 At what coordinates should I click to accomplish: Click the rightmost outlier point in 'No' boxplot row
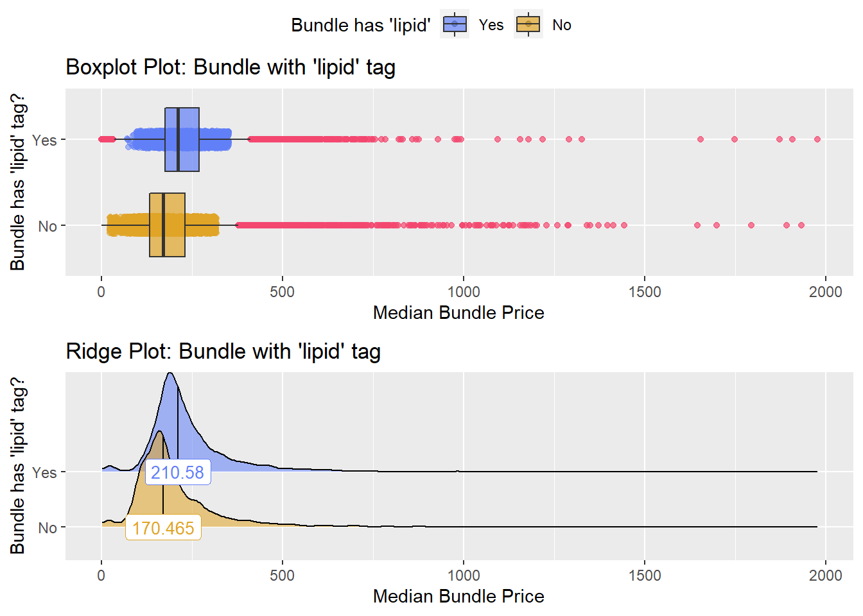[801, 225]
